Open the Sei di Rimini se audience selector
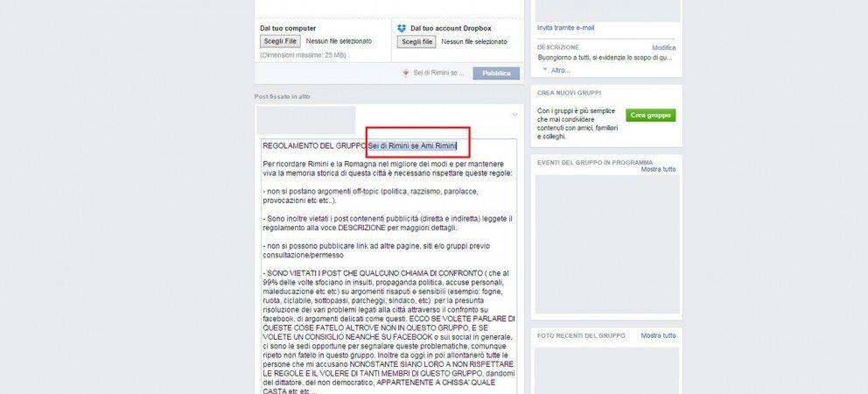 (x=439, y=74)
